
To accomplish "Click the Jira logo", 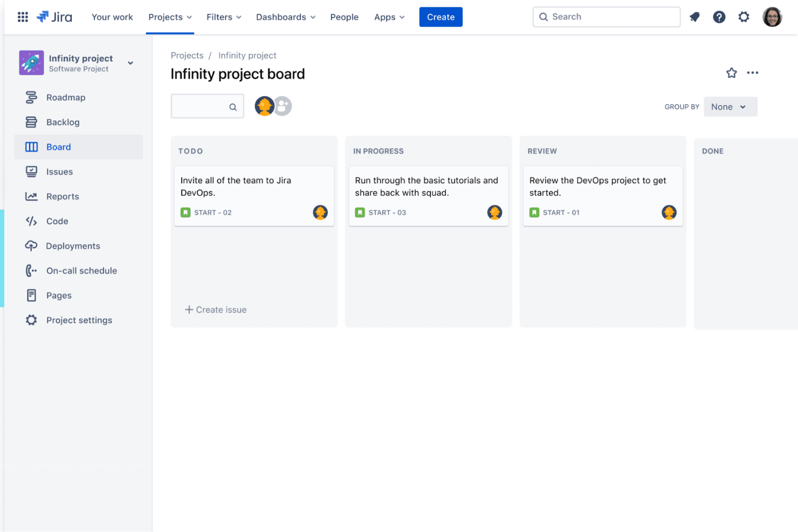I will pyautogui.click(x=54, y=17).
